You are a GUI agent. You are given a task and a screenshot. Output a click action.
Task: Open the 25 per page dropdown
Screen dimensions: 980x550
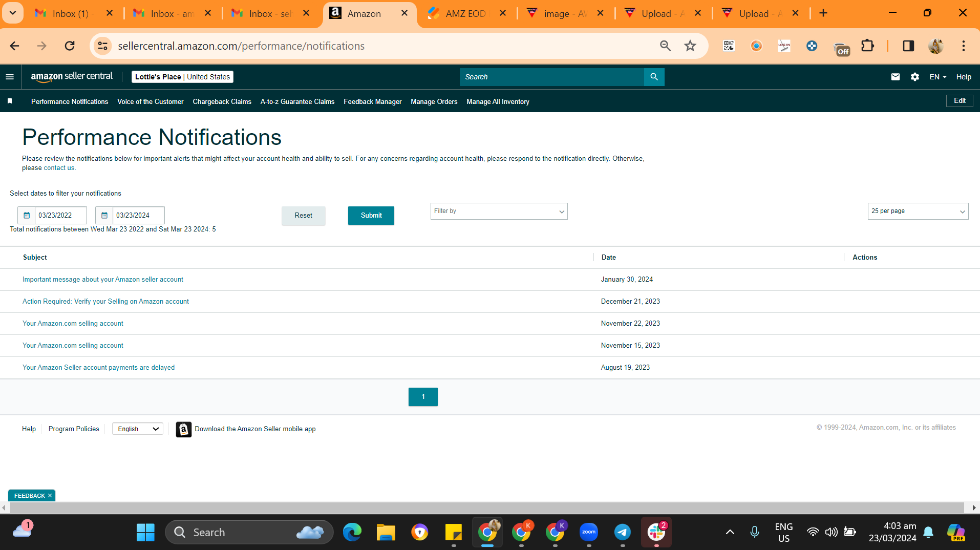(x=918, y=211)
